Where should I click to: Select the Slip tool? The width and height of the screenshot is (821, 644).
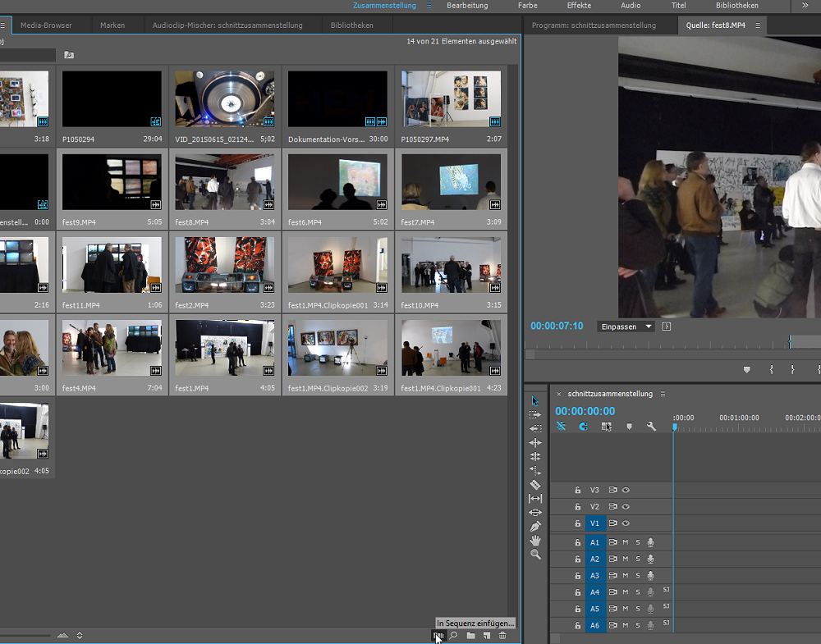pos(535,499)
